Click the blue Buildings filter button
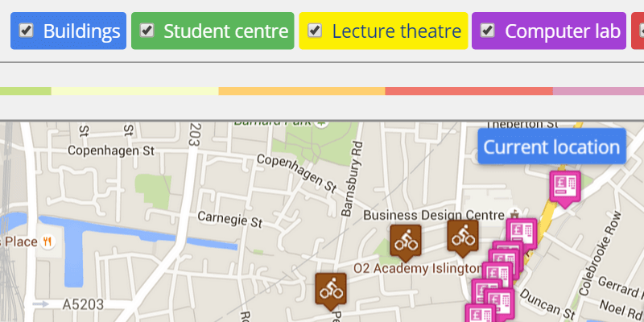644x322 pixels. click(x=68, y=31)
